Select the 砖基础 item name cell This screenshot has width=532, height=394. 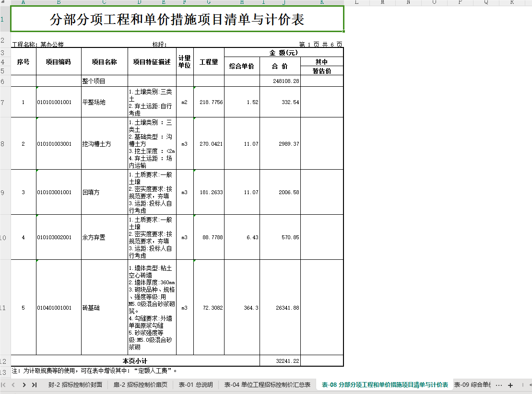[105, 308]
